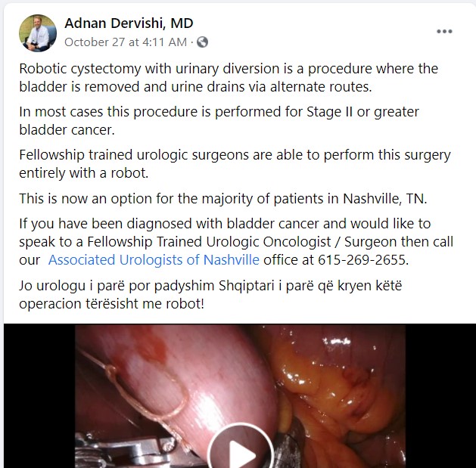This screenshot has width=476, height=468.
Task: Click the phone number 615-269-2655
Action: (x=361, y=259)
